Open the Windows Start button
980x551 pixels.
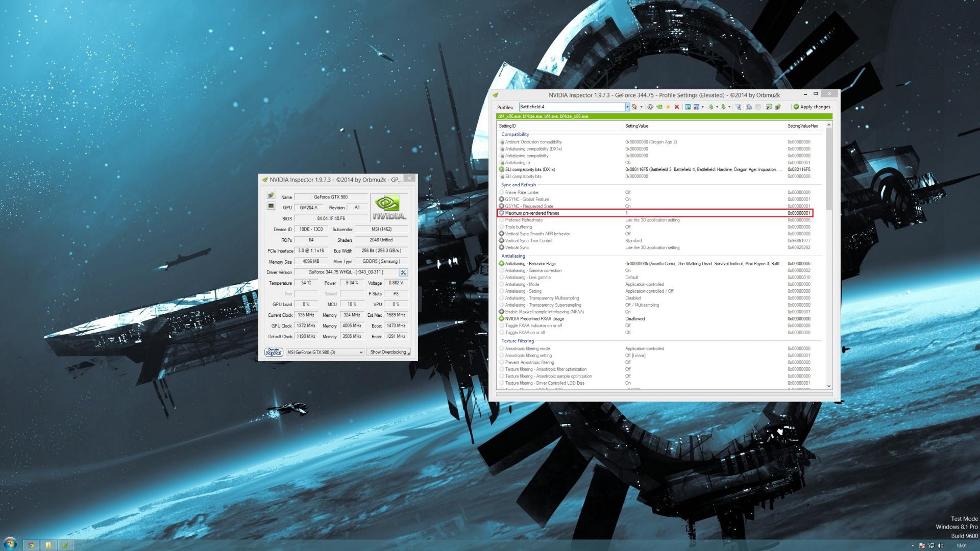pos(10,544)
